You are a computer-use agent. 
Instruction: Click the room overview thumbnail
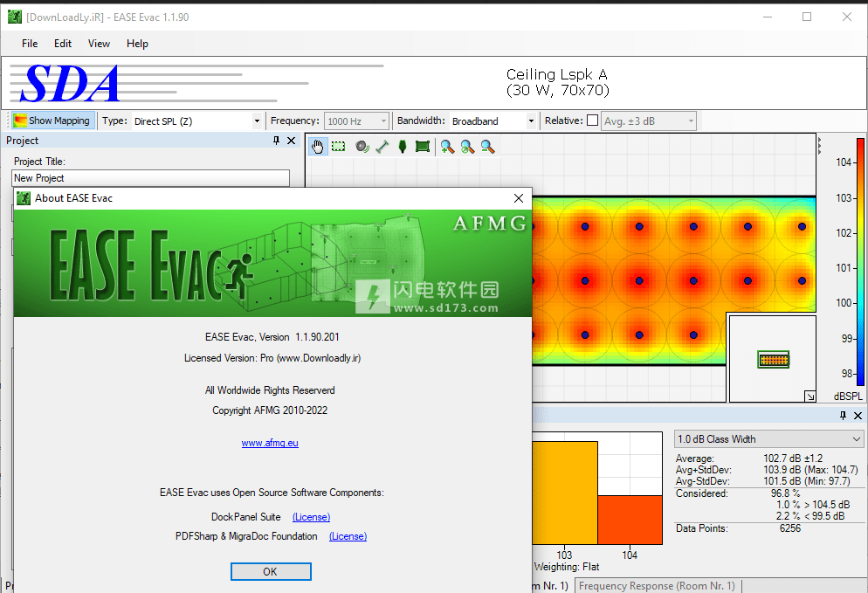[774, 360]
